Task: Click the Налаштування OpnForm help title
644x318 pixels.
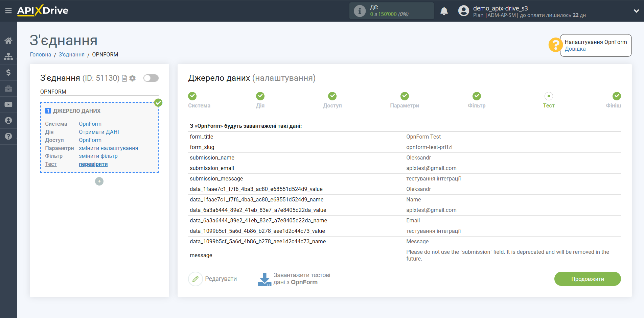Action: click(x=596, y=42)
